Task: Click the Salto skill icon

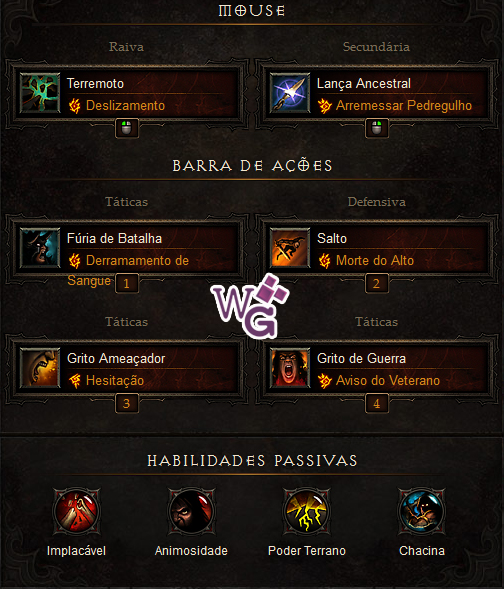Action: coord(290,248)
